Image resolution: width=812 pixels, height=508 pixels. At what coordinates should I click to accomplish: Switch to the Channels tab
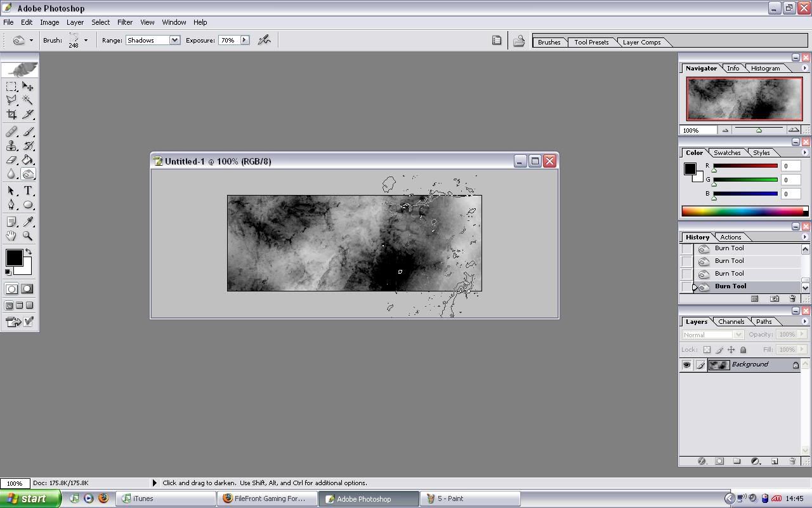coord(731,321)
